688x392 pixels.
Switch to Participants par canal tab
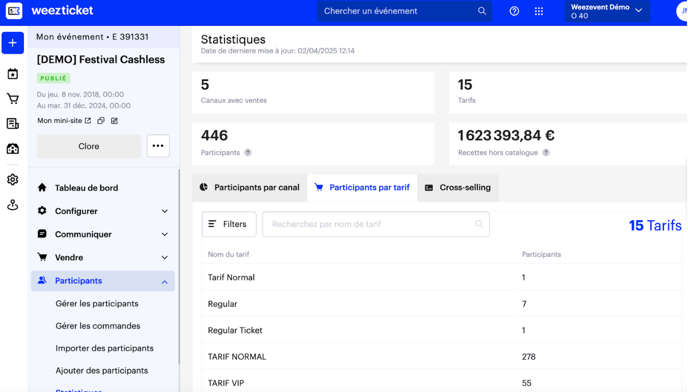[250, 187]
